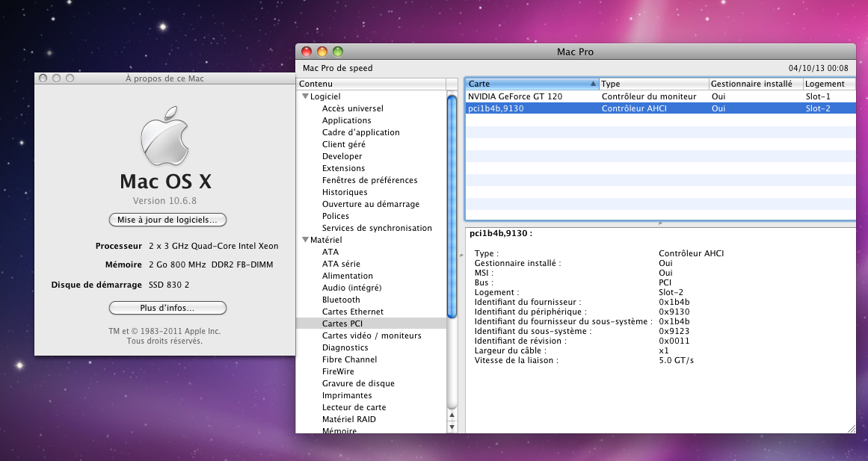The image size is (868, 461).
Task: Select Applications in the Logiciel list
Action: pyautogui.click(x=347, y=120)
